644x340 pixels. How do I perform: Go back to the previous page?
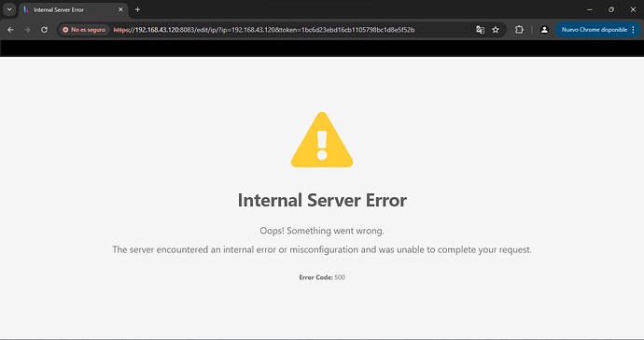[10, 30]
